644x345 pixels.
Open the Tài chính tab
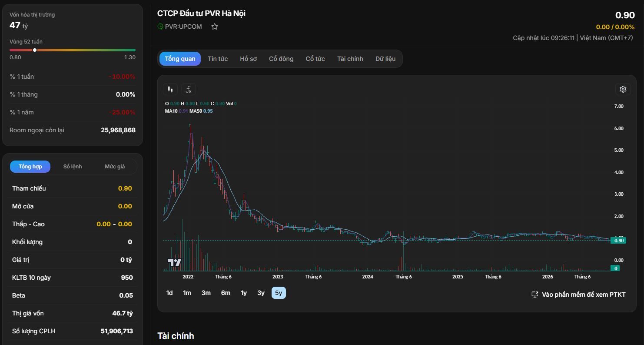350,59
